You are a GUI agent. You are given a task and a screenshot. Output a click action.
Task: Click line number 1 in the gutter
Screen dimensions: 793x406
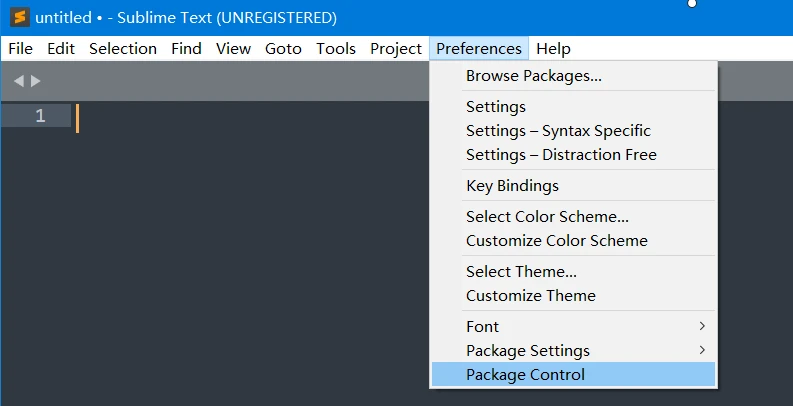[x=40, y=116]
